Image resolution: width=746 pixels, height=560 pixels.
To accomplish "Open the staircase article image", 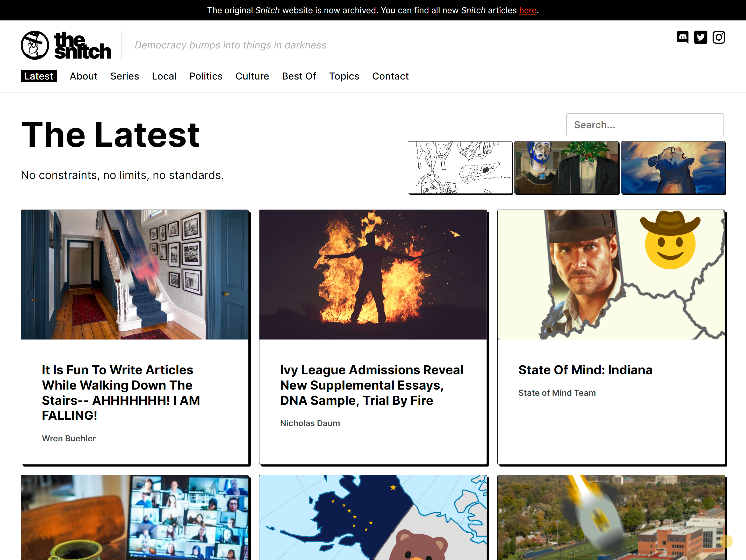I will tap(134, 275).
